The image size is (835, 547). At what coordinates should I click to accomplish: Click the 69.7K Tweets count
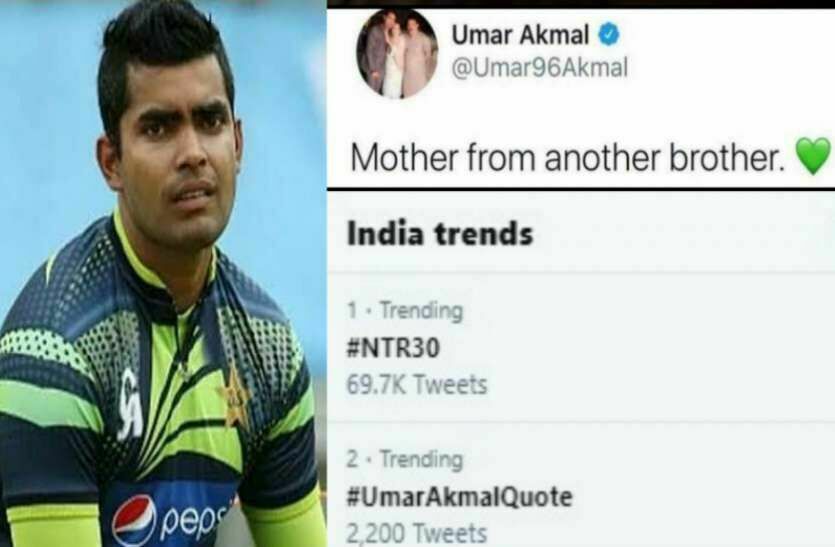coord(417,385)
